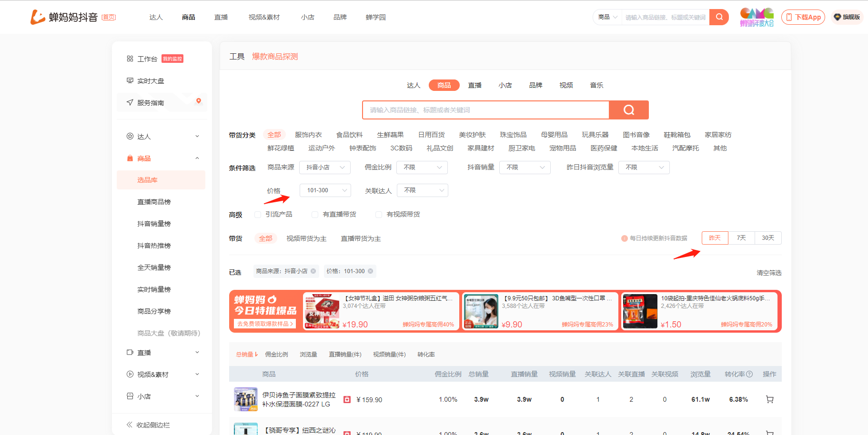Open 商品来源 dropdown
This screenshot has height=435, width=868.
tap(325, 168)
